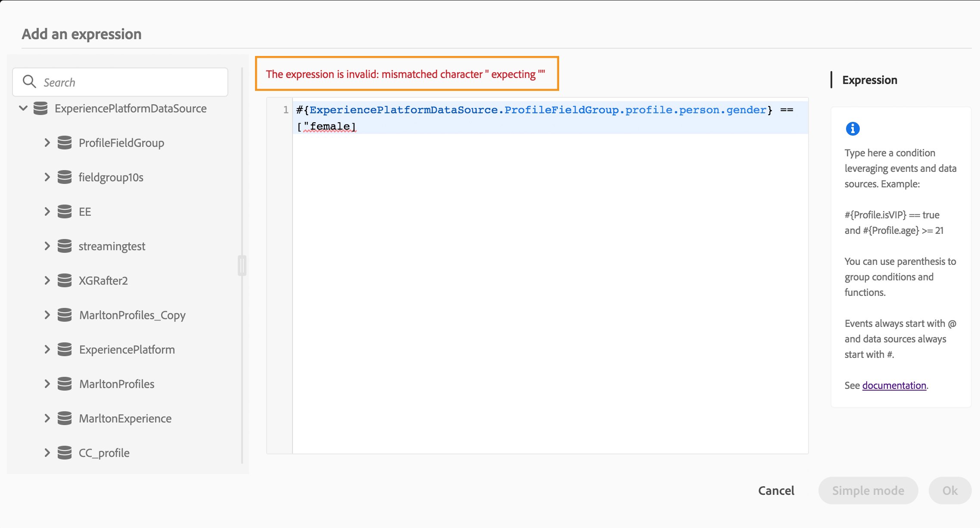This screenshot has height=528, width=980.
Task: Click the CC_profile database icon
Action: click(65, 453)
